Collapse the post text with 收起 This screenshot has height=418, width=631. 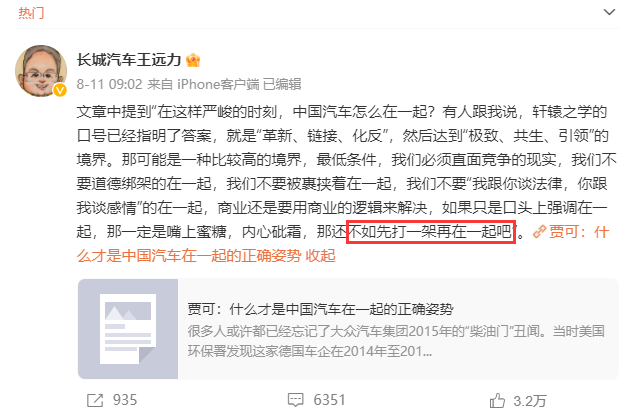pyautogui.click(x=320, y=256)
